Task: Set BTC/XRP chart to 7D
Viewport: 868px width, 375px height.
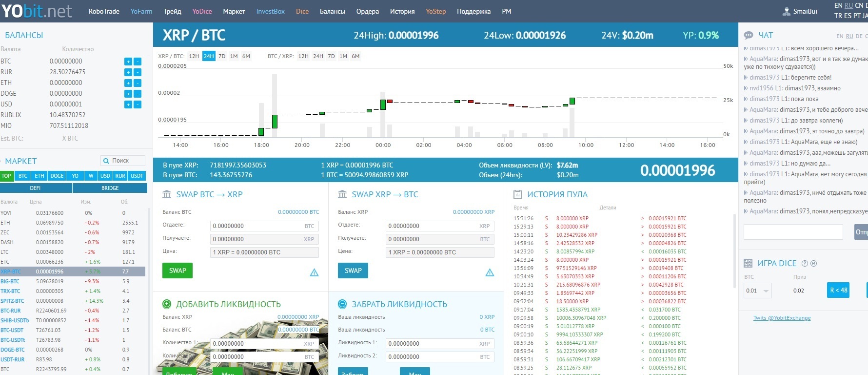Action: [x=332, y=56]
